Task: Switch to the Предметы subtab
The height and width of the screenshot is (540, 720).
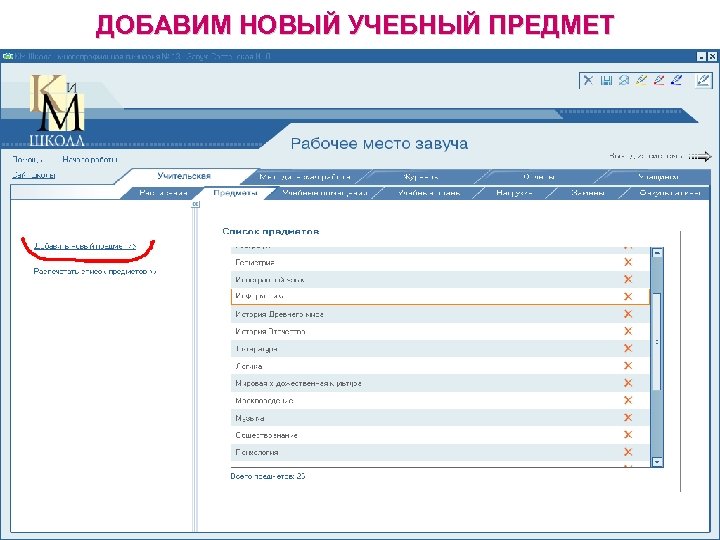Action: point(236,193)
